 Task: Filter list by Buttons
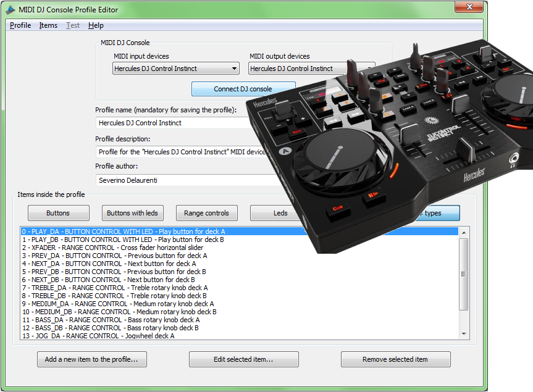[58, 213]
